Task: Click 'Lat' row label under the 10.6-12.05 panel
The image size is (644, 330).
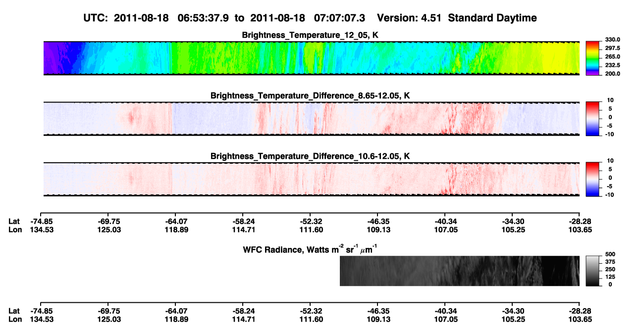Action: (14, 221)
